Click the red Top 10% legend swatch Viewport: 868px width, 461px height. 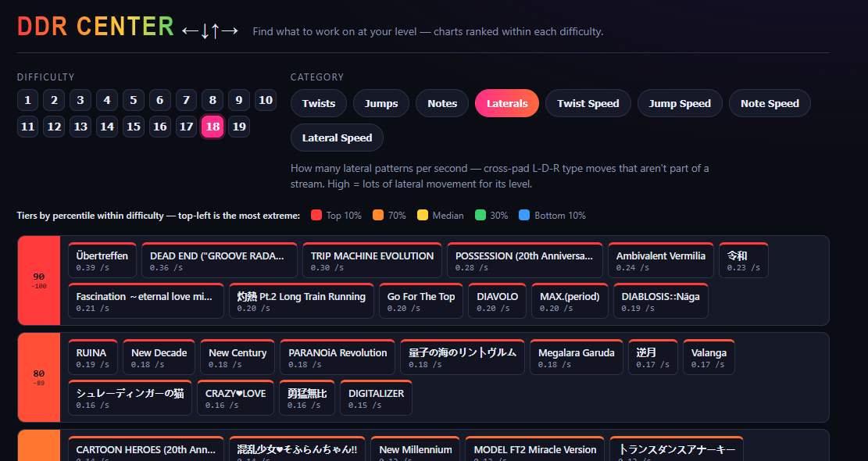click(316, 216)
